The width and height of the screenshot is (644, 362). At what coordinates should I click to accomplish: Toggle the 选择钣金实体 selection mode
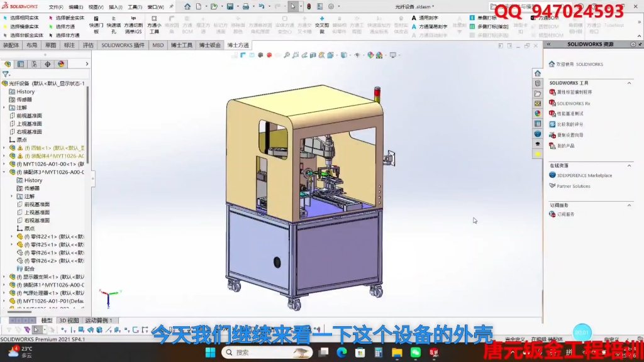point(67,18)
